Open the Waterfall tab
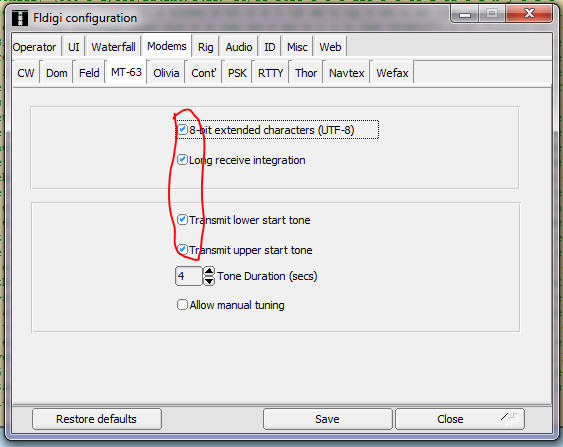This screenshot has height=447, width=563. [113, 47]
